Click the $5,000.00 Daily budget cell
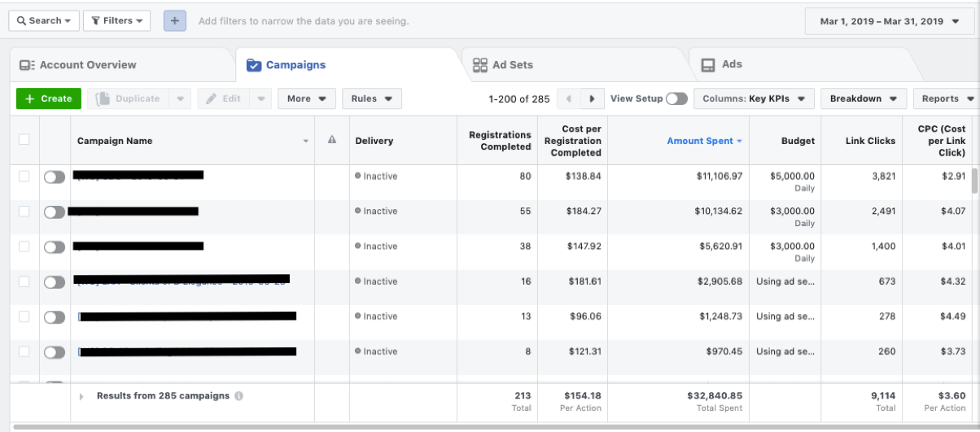Screen dimensions: 980x432 pos(785,182)
